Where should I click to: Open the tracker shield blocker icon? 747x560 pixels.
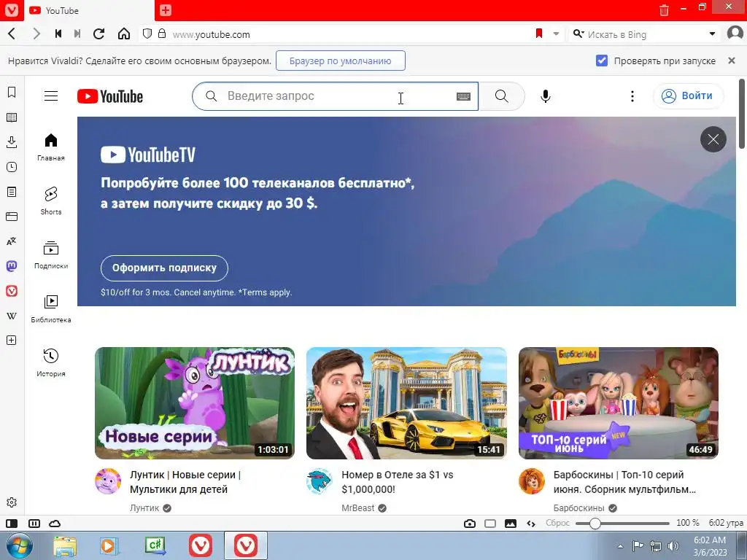click(147, 34)
